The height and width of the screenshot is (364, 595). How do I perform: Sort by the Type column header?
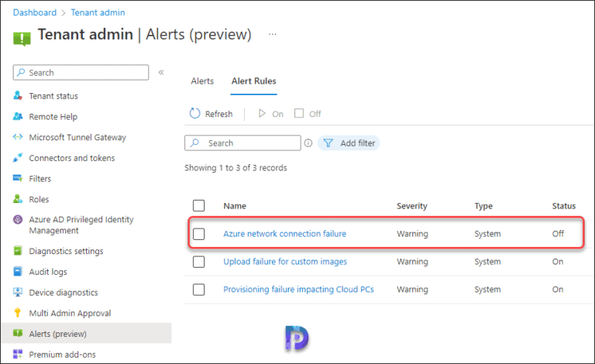[483, 206]
